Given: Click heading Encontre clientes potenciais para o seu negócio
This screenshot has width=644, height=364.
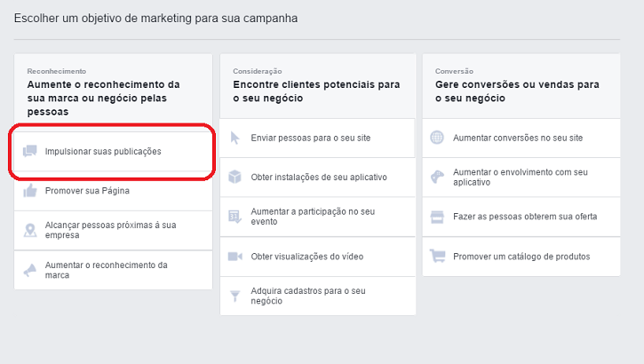Looking at the screenshot, I should [316, 91].
